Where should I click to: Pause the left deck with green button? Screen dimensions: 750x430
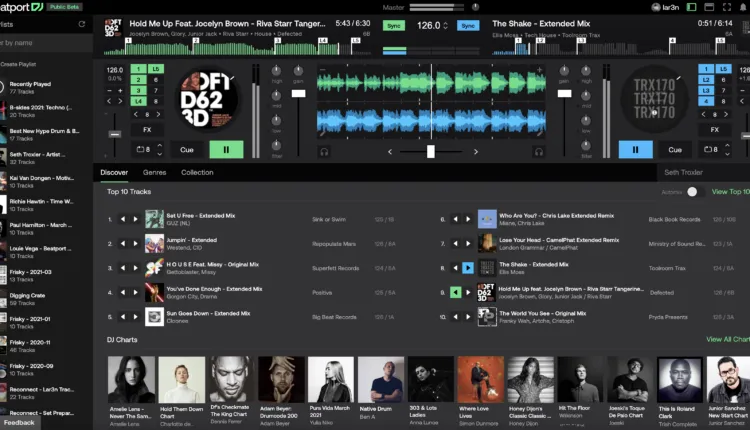tap(226, 150)
